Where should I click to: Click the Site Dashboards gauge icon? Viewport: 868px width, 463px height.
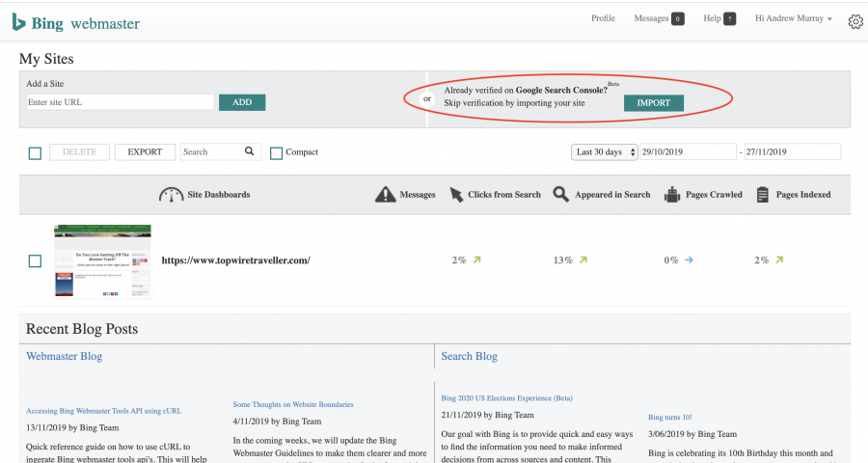[171, 195]
